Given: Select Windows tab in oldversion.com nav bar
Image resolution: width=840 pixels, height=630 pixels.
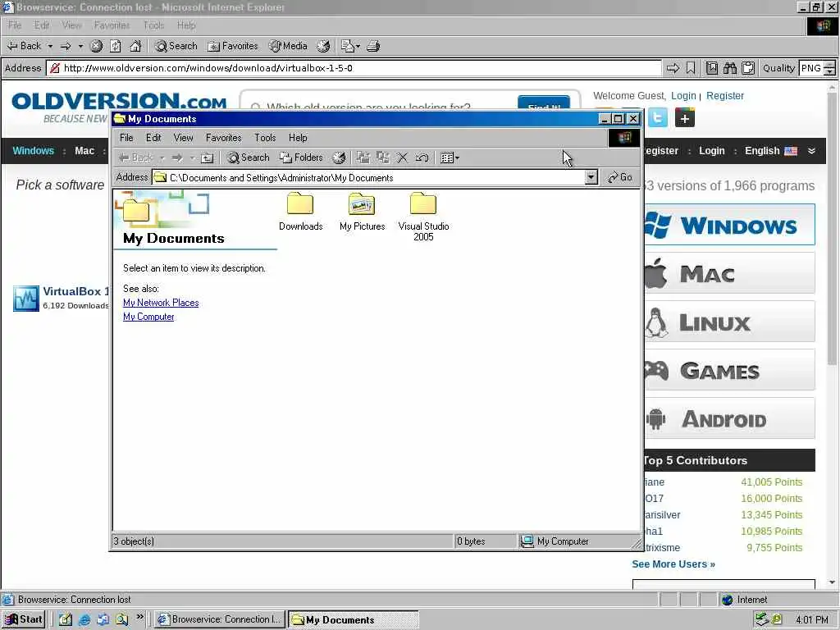Looking at the screenshot, I should click(33, 151).
